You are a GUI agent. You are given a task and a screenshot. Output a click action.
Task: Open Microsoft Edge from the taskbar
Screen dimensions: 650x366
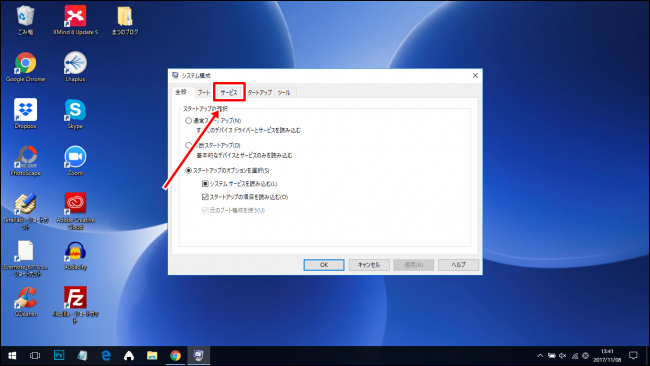pyautogui.click(x=106, y=356)
